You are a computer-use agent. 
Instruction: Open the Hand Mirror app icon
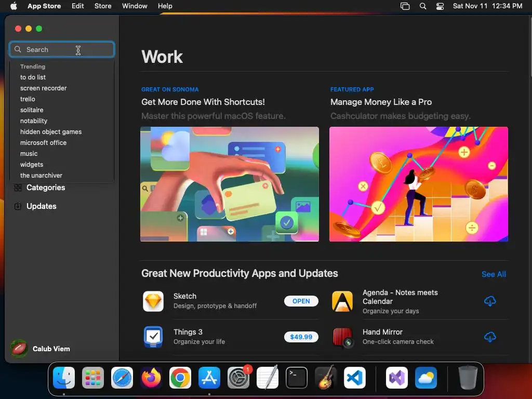tap(342, 337)
